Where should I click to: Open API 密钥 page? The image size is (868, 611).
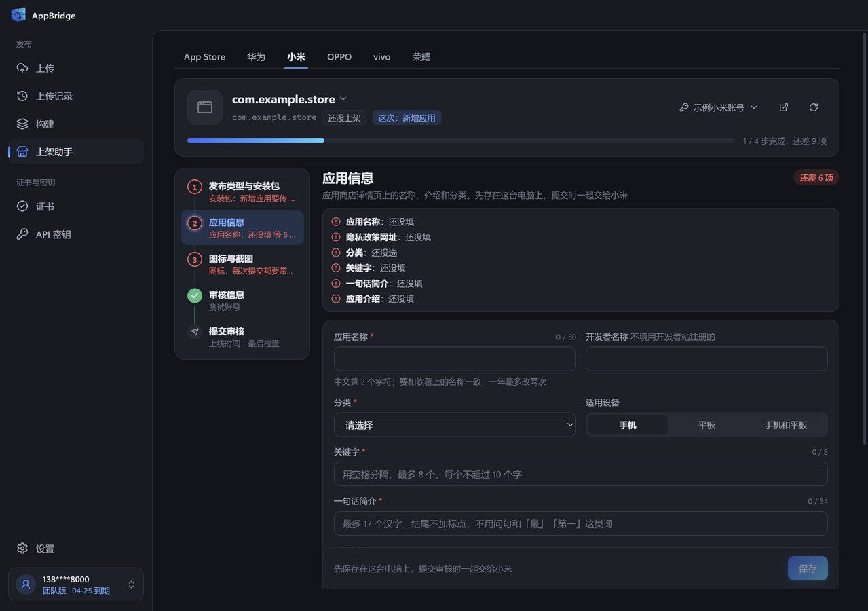click(76, 234)
